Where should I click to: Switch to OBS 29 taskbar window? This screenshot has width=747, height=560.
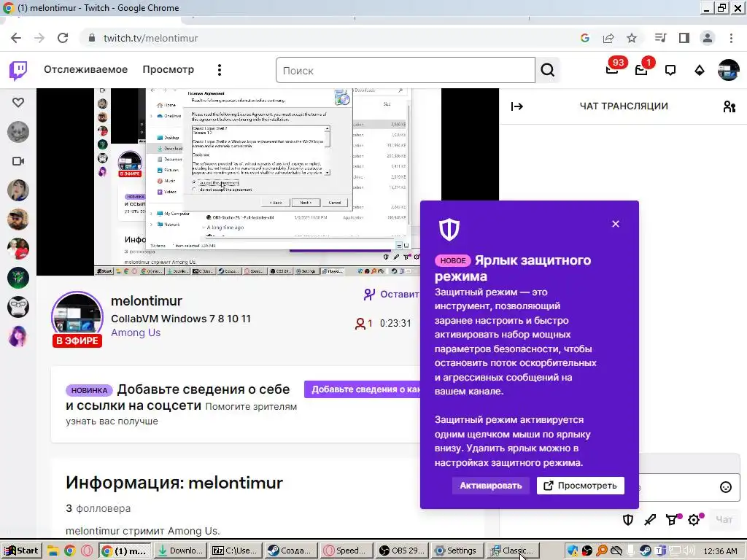(403, 551)
